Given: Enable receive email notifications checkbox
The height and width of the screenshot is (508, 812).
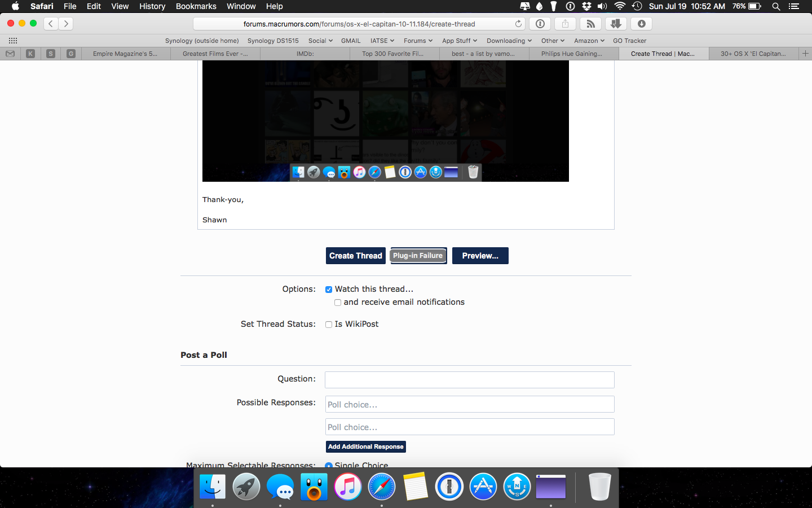Looking at the screenshot, I should click(338, 303).
